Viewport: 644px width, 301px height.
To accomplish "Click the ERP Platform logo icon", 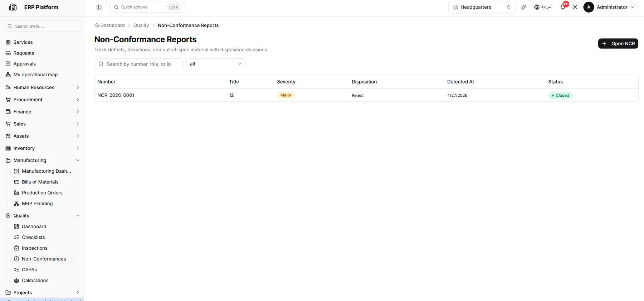I will point(13,7).
